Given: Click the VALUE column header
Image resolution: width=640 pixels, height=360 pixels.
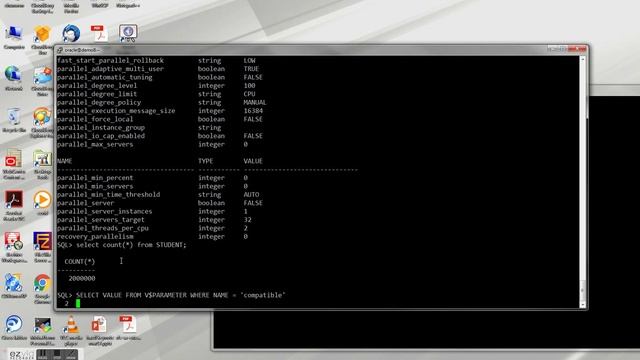Looking at the screenshot, I should [x=253, y=161].
